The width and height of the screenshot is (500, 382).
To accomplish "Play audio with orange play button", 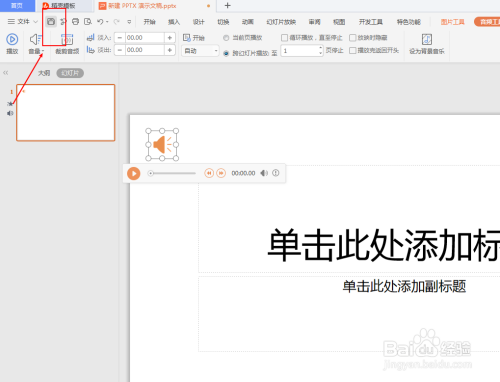I will click(x=134, y=173).
